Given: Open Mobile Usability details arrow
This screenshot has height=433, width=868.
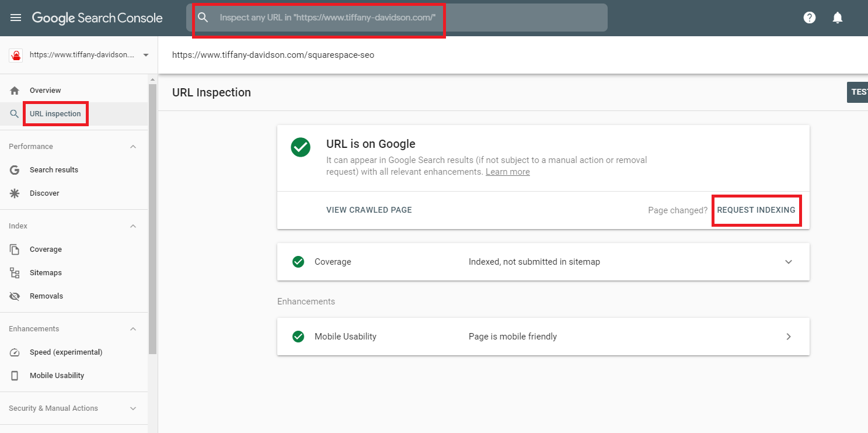Looking at the screenshot, I should (789, 337).
